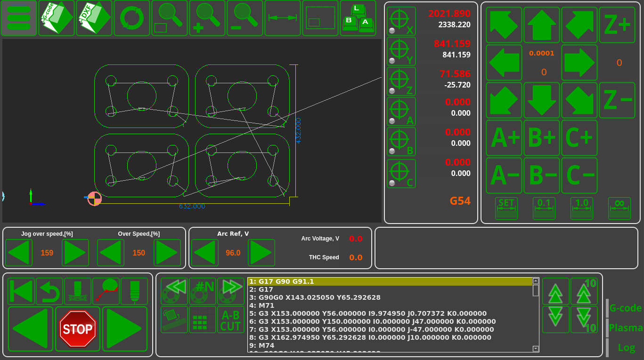644x360 pixels.
Task: Switch to the Log tab
Action: (x=626, y=348)
